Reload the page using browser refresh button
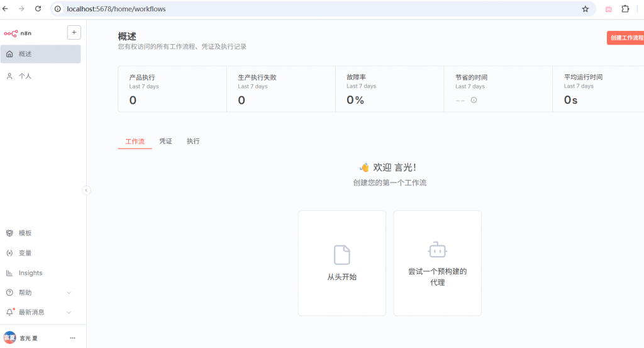The image size is (644, 348). (38, 9)
